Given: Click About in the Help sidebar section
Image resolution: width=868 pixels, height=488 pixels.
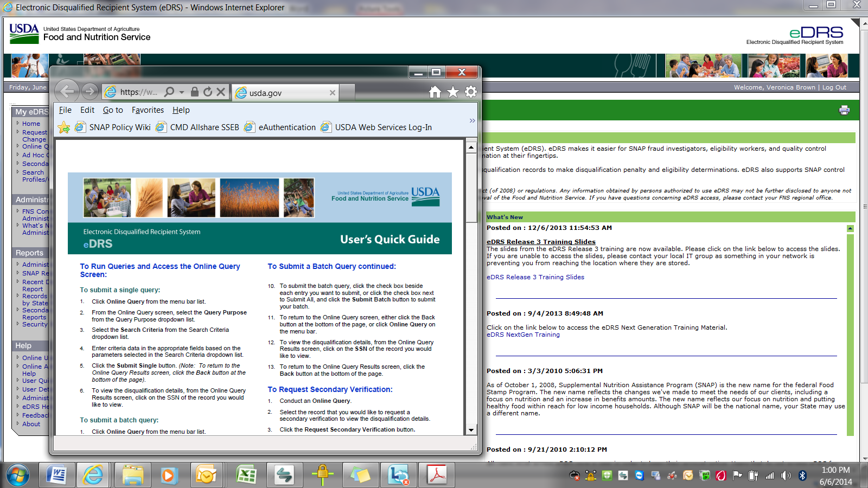Looking at the screenshot, I should pyautogui.click(x=31, y=424).
